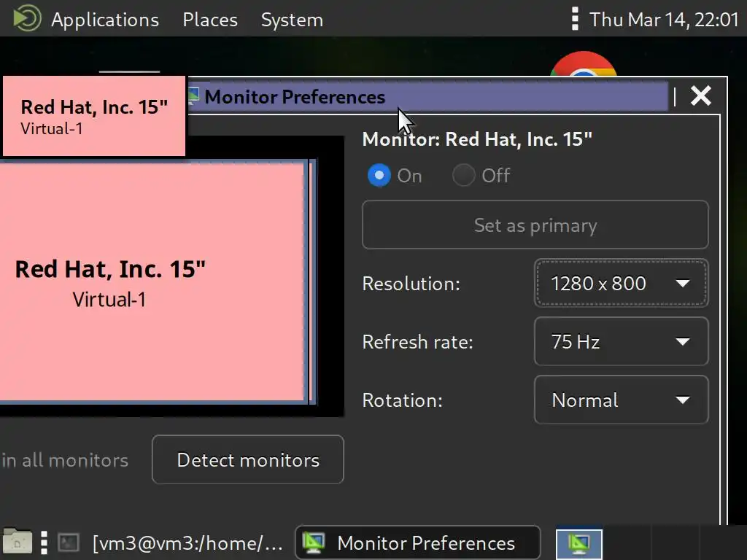This screenshot has width=747, height=560.
Task: Click the Refresh rate: label
Action: [418, 342]
